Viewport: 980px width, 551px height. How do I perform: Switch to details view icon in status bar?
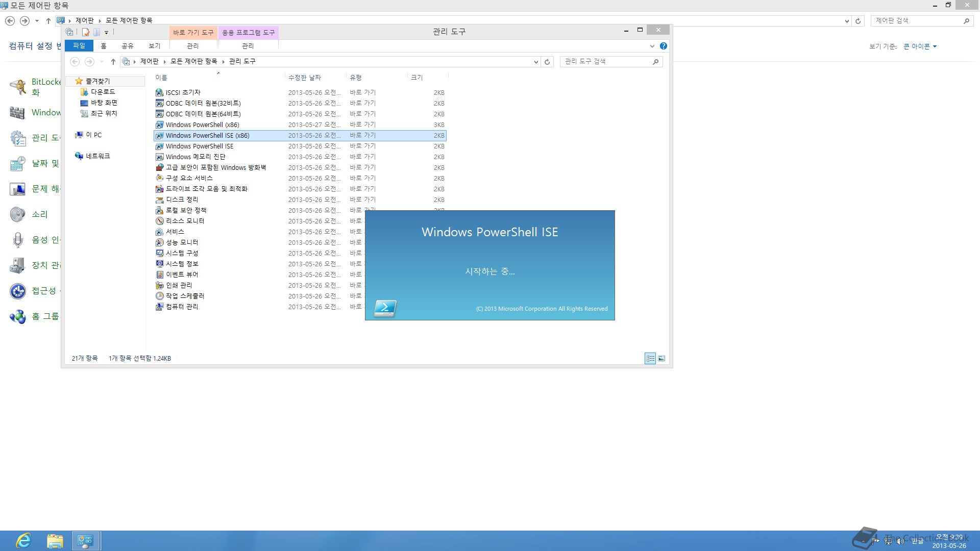650,359
